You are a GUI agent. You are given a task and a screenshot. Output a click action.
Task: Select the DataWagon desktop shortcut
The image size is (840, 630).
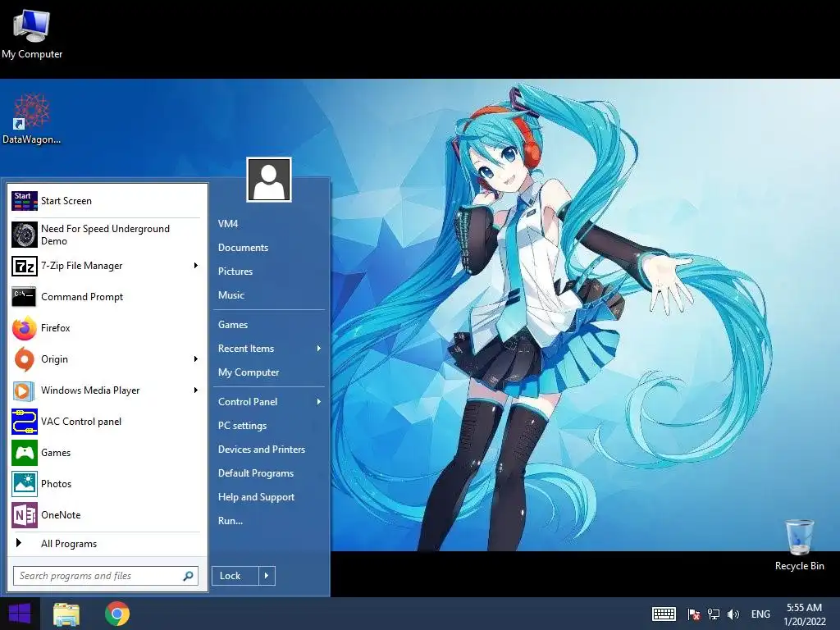click(32, 119)
